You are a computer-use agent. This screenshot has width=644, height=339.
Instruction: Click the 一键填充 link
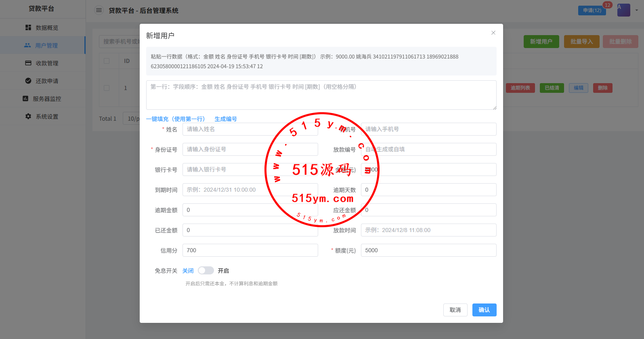tap(175, 119)
